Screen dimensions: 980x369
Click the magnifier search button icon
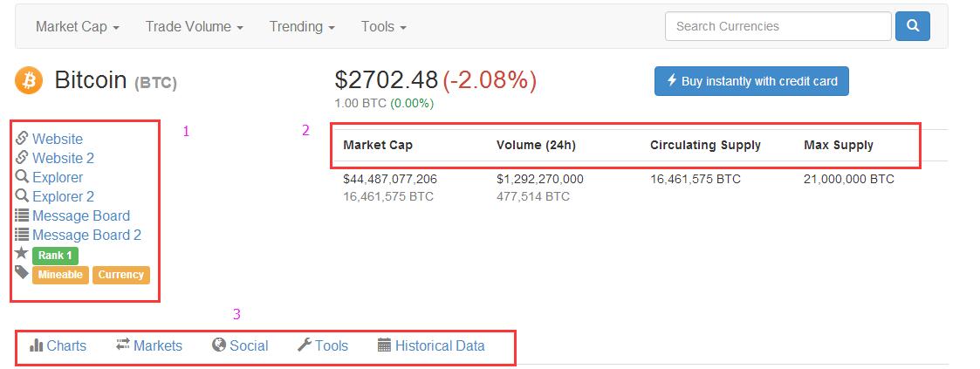point(913,26)
